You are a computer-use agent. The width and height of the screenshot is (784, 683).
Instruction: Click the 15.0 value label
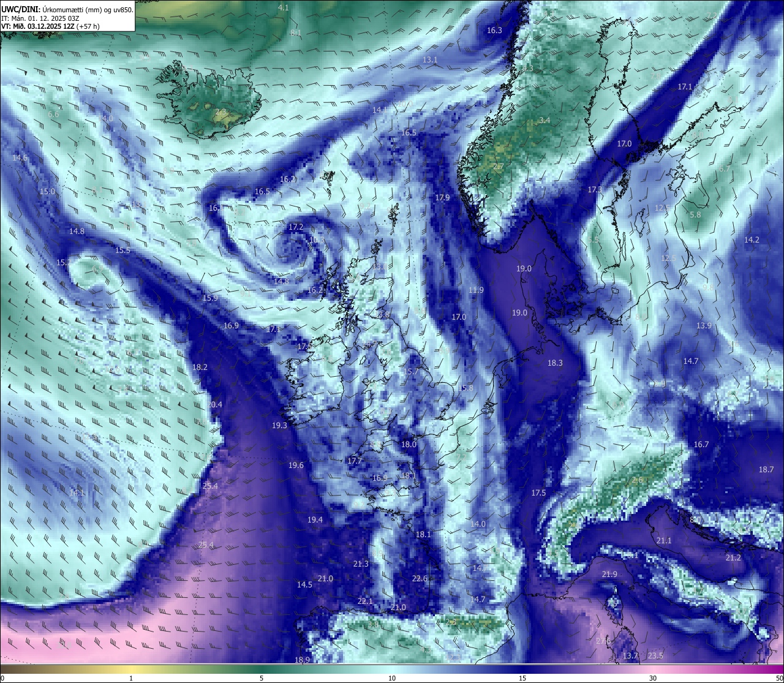tap(47, 191)
